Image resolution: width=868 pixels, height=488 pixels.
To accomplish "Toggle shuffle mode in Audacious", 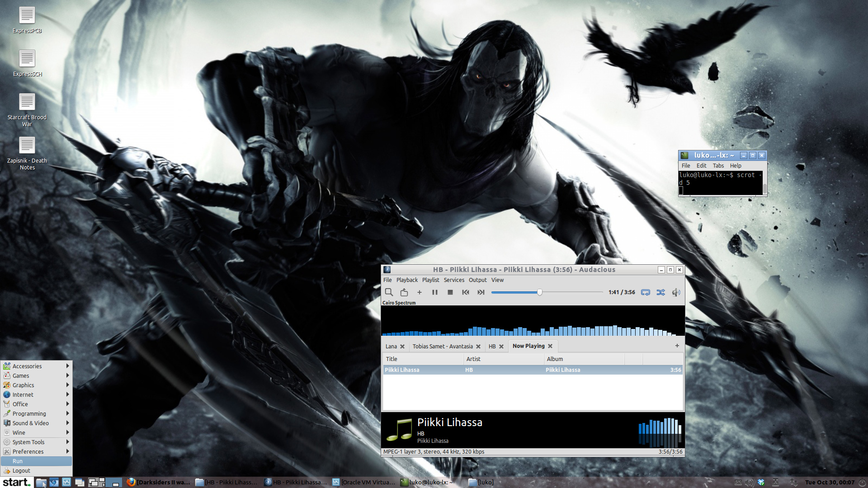I will coord(661,292).
